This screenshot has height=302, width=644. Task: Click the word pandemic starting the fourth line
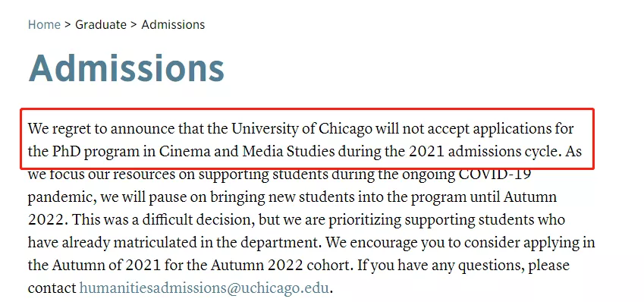62,197
